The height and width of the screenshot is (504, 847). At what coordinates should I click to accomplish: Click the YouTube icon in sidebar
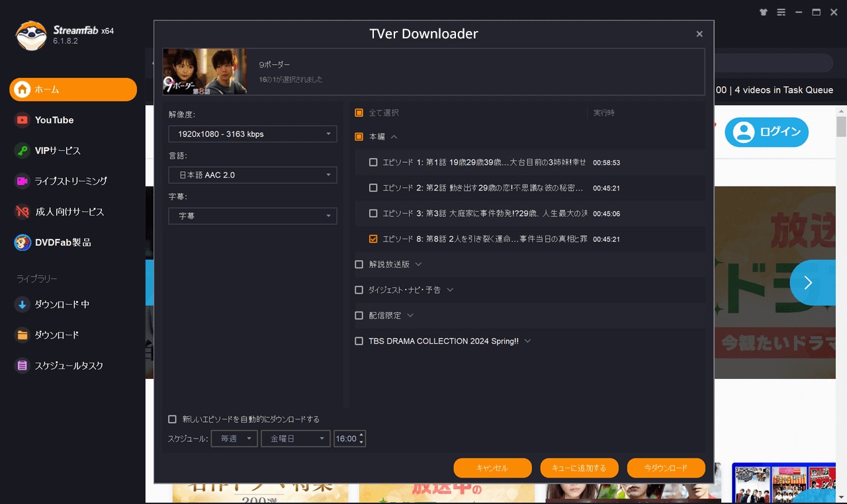pos(22,120)
